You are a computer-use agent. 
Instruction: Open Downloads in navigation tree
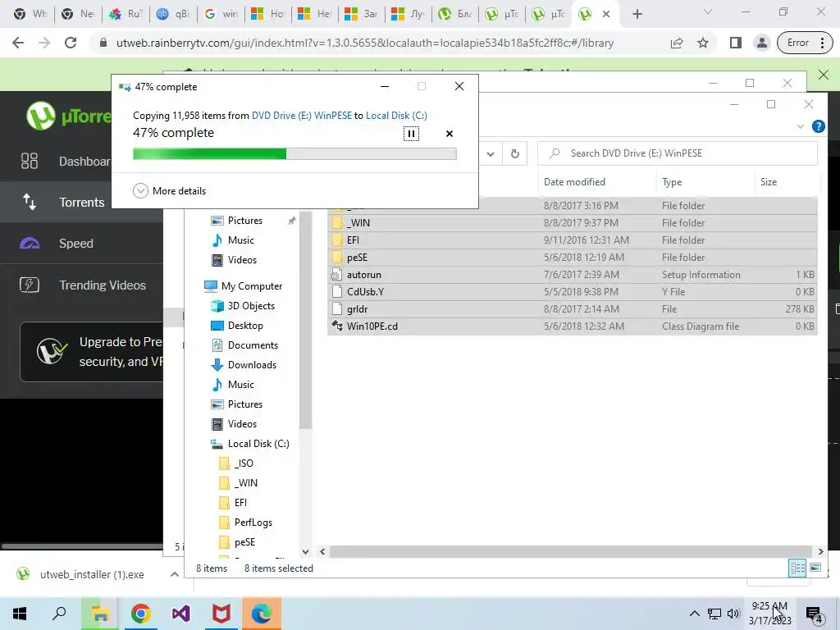point(244,365)
